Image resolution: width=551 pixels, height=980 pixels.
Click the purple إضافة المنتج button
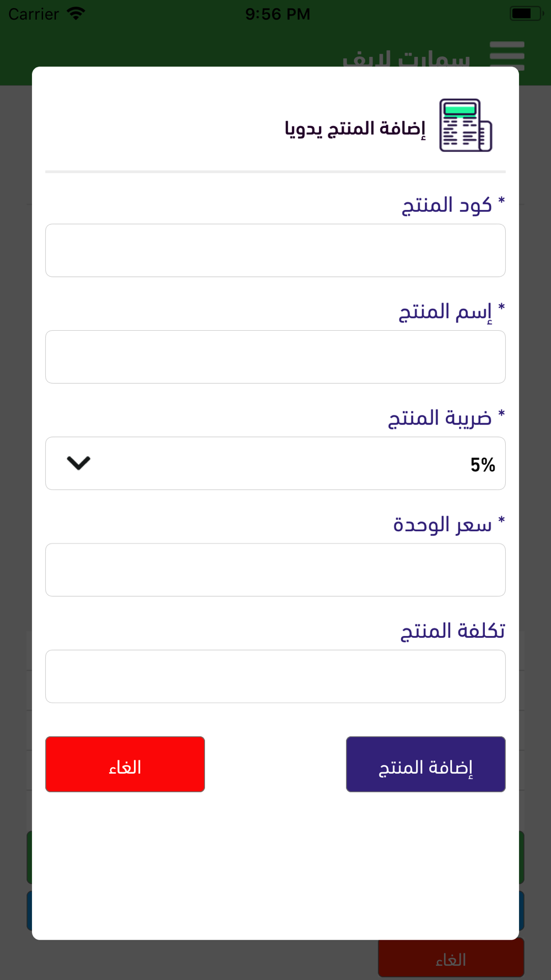point(426,764)
